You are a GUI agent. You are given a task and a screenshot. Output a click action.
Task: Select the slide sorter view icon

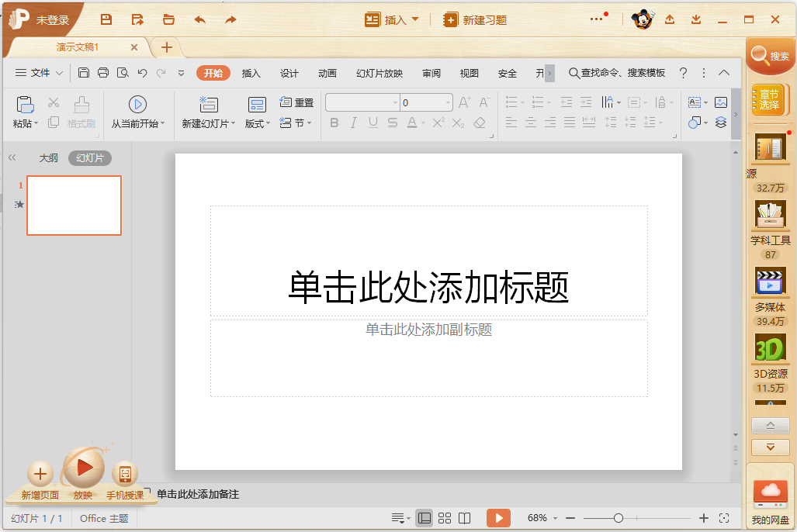coord(445,517)
